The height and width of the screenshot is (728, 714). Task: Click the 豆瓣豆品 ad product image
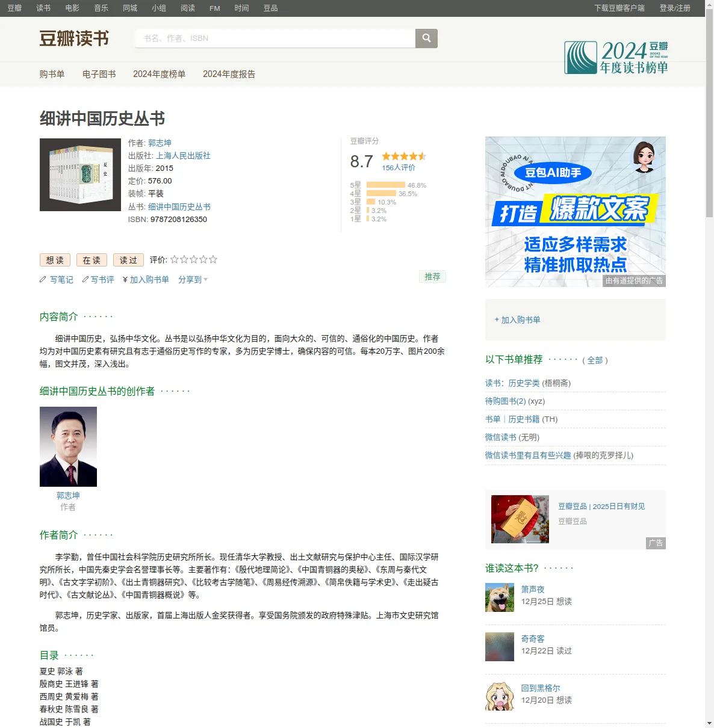(520, 519)
